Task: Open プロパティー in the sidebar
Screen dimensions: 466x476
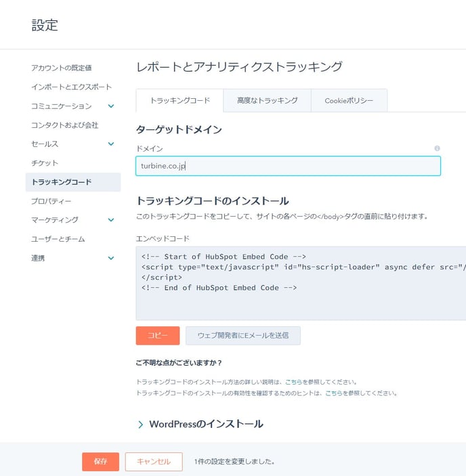Action: click(x=51, y=201)
